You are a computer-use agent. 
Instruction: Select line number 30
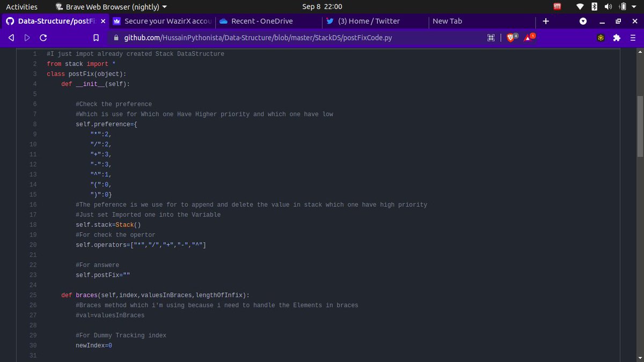pos(33,345)
